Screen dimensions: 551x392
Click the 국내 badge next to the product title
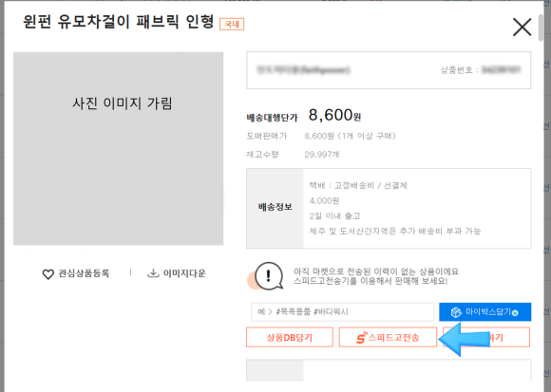[x=232, y=24]
